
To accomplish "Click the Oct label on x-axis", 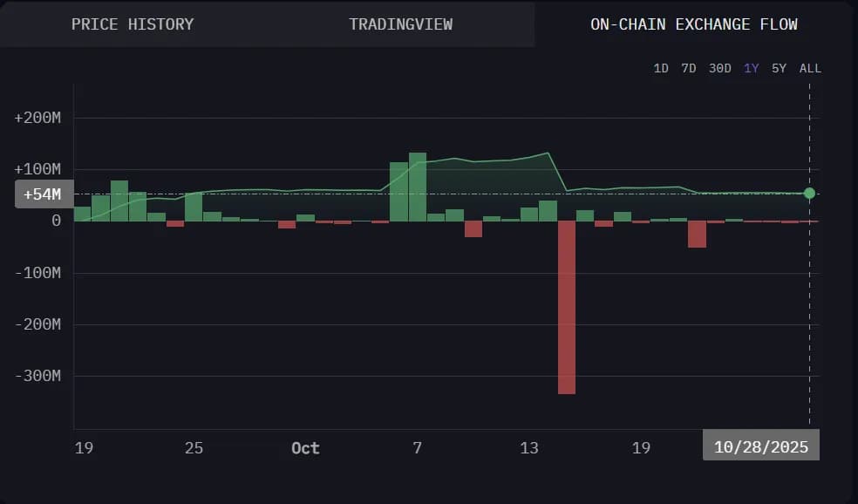I will pyautogui.click(x=305, y=448).
